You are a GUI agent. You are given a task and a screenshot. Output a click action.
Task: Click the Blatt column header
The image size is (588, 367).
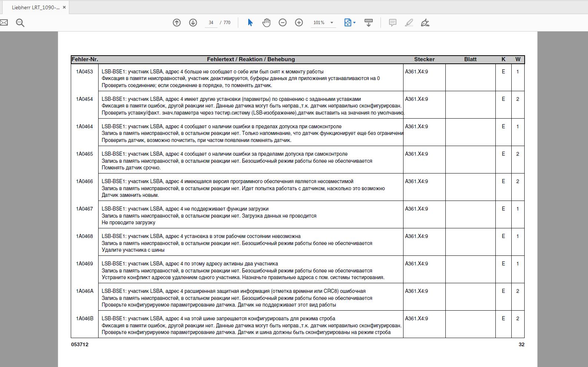click(x=470, y=59)
